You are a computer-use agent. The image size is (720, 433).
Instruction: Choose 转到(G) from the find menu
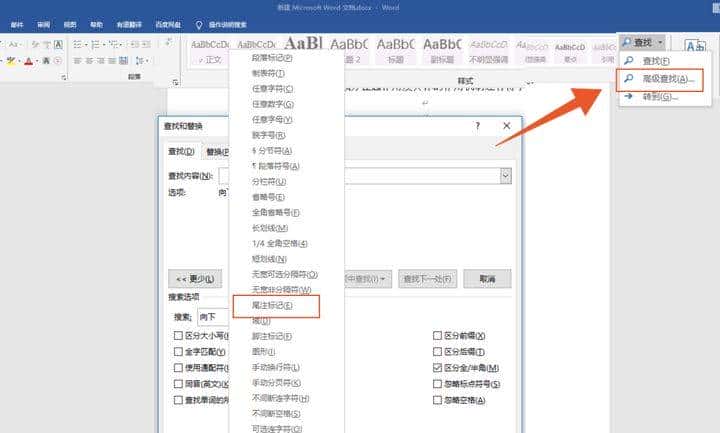click(660, 96)
